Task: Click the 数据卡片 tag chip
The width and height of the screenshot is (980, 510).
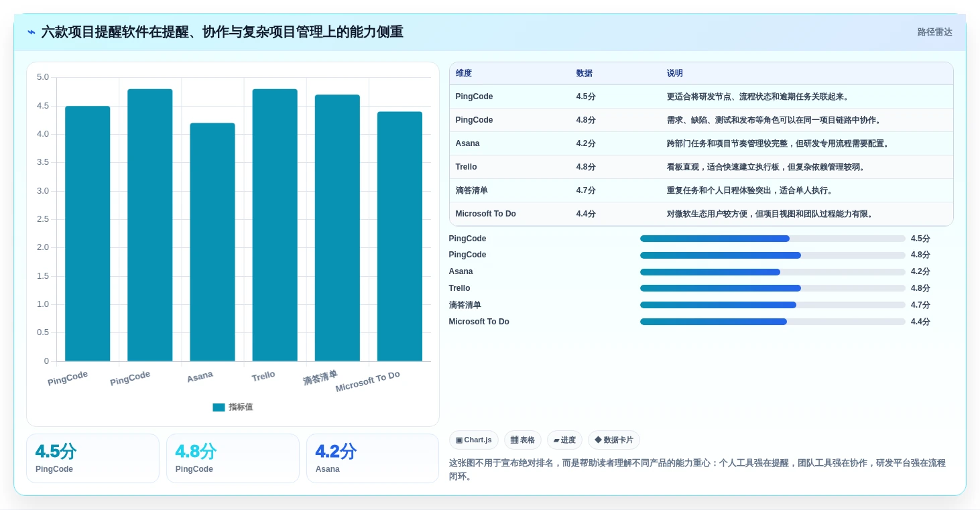Action: 614,440
